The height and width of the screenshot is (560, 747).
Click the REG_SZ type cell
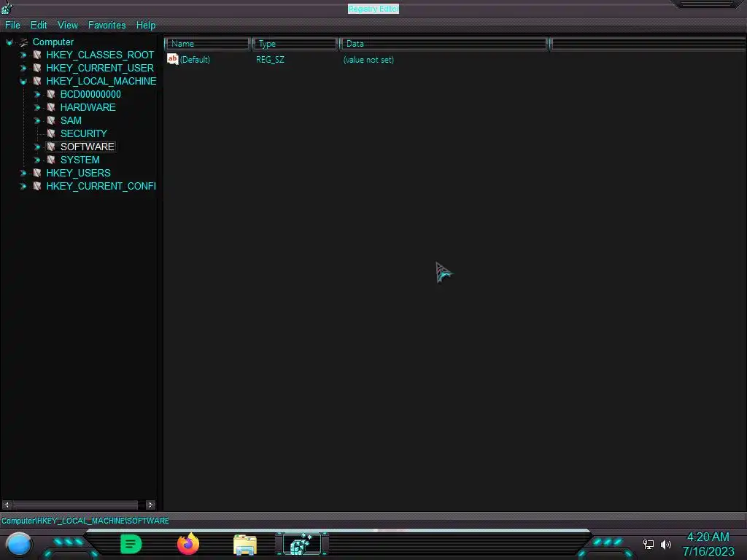pyautogui.click(x=270, y=60)
